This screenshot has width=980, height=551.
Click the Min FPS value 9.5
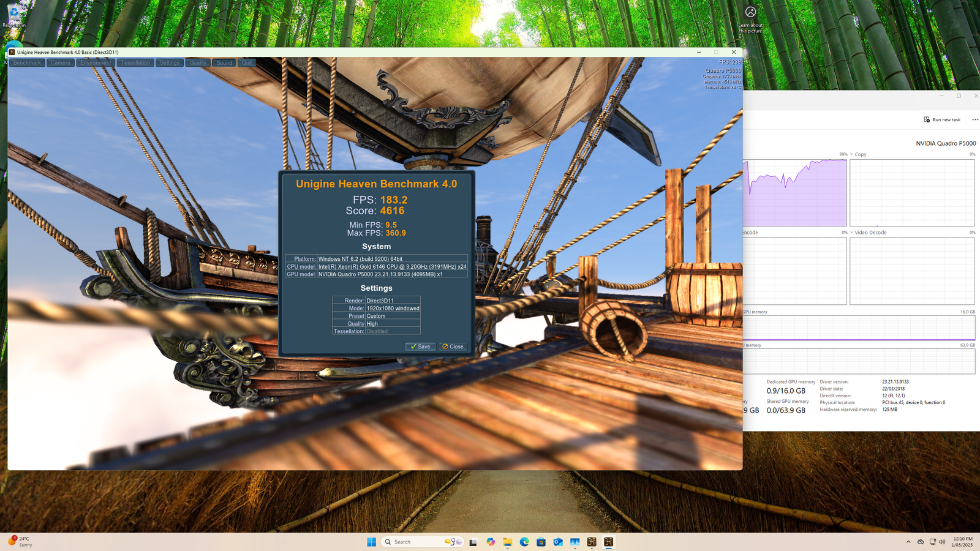pos(391,225)
